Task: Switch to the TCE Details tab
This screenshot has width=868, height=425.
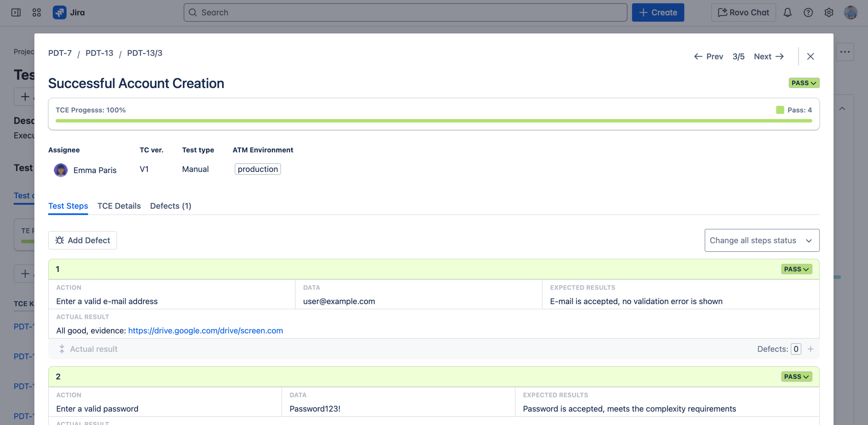Action: click(119, 206)
